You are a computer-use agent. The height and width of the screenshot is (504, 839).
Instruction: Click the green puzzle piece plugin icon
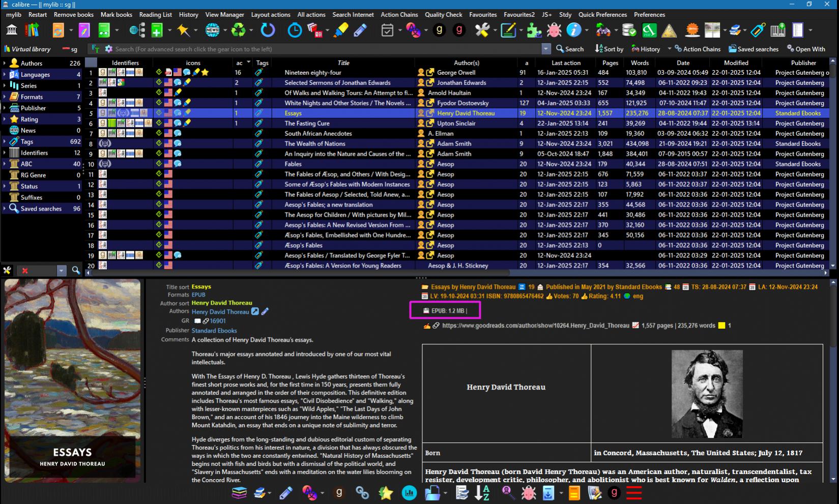pyautogui.click(x=534, y=31)
